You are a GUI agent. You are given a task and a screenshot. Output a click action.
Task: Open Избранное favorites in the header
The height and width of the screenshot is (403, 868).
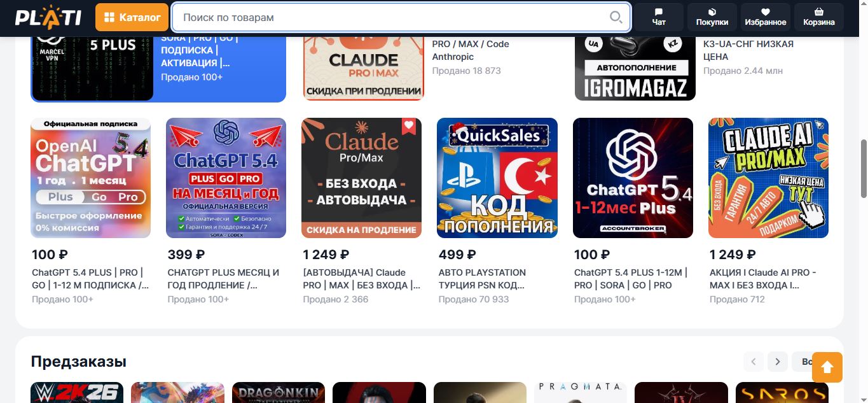pos(766,17)
